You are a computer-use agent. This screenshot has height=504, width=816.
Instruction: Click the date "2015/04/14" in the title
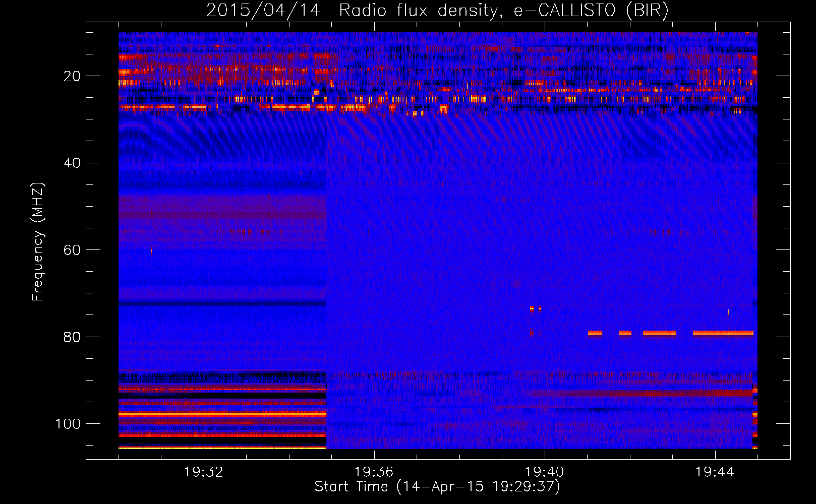point(263,11)
